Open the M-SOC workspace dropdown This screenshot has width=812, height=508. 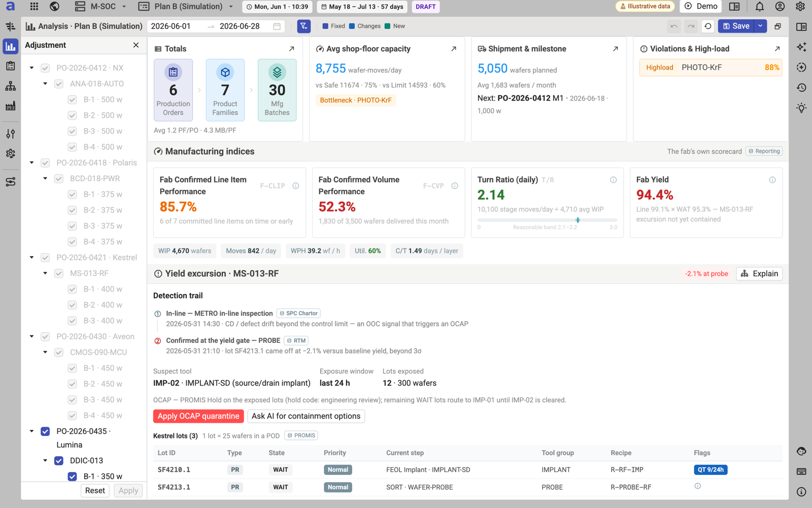101,7
